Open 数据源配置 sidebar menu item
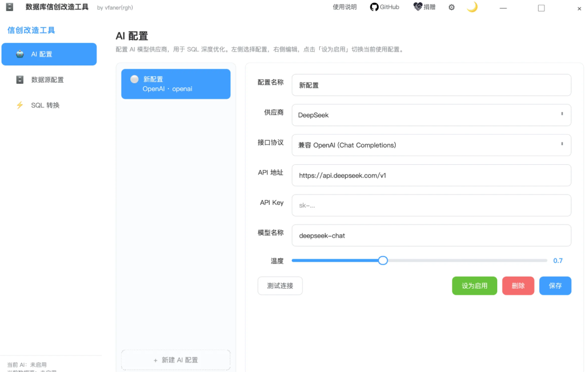The height and width of the screenshot is (372, 588). click(x=49, y=79)
